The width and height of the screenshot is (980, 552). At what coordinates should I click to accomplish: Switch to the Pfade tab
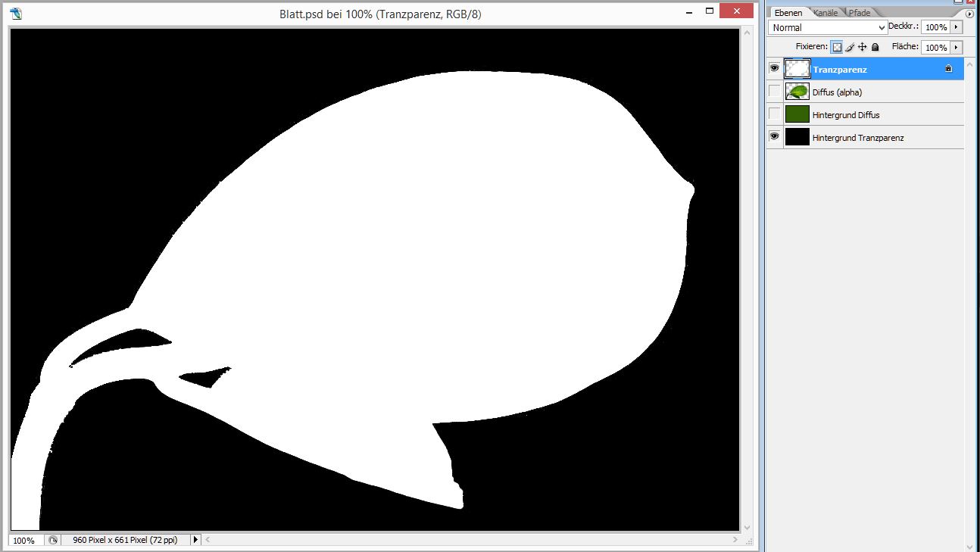pyautogui.click(x=859, y=13)
